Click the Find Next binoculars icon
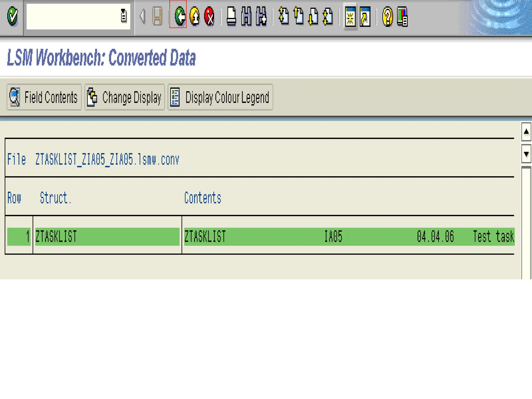This screenshot has height=399, width=532. 261,16
